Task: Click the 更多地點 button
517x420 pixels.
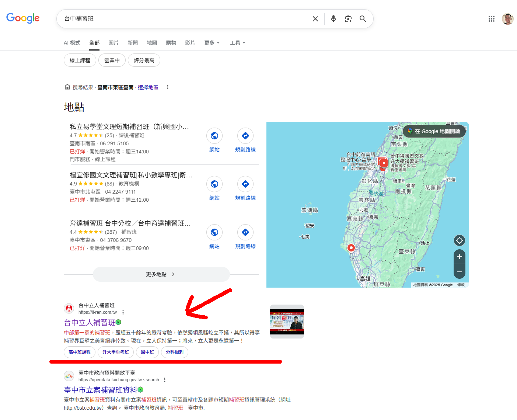Action: point(161,274)
